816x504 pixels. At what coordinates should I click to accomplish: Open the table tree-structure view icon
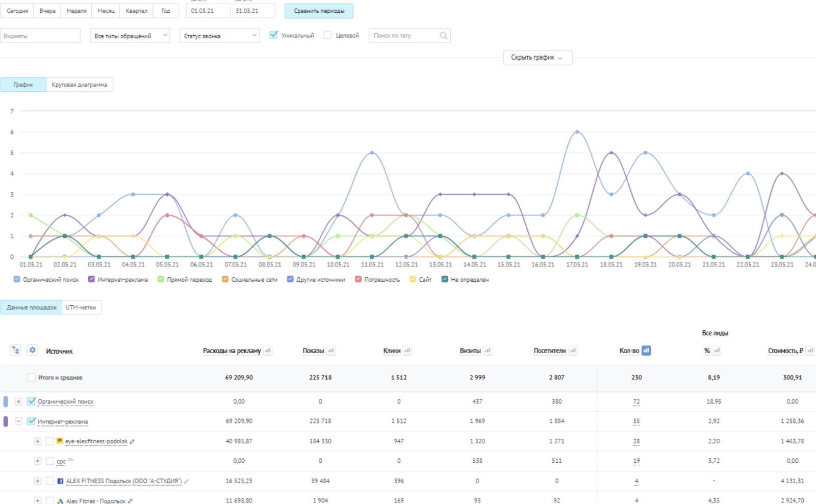coord(15,350)
